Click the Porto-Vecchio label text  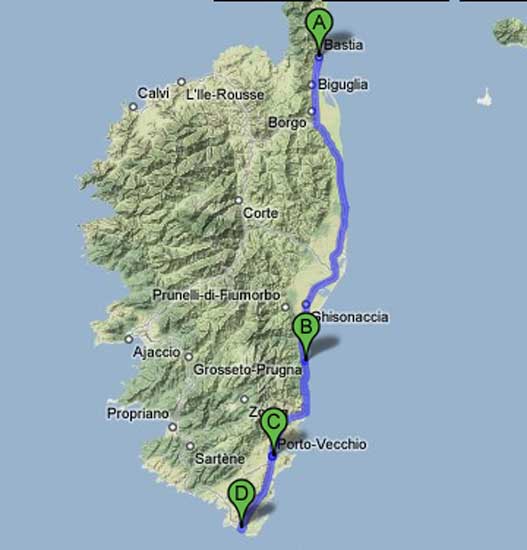(322, 444)
